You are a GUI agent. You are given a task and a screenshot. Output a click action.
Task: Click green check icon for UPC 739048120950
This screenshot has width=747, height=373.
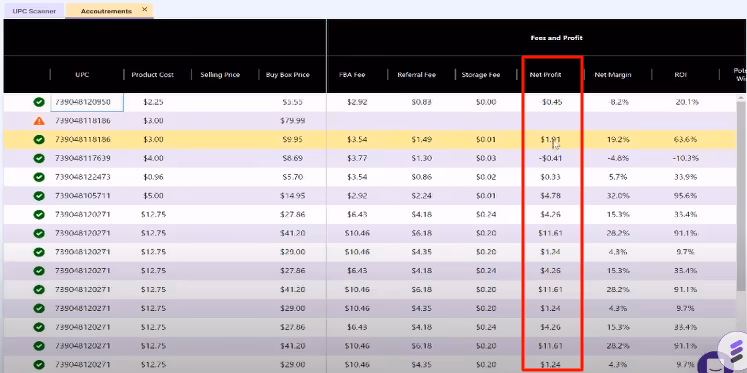pos(39,102)
